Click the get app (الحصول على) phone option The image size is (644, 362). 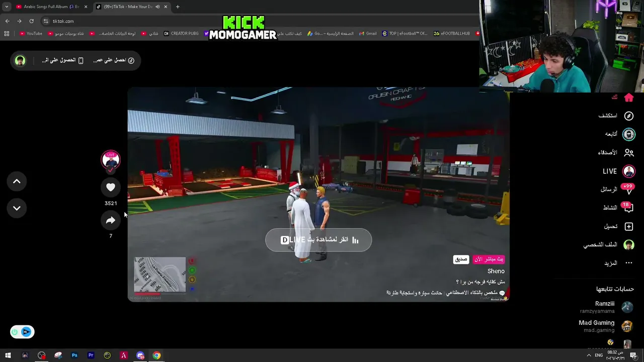click(62, 60)
